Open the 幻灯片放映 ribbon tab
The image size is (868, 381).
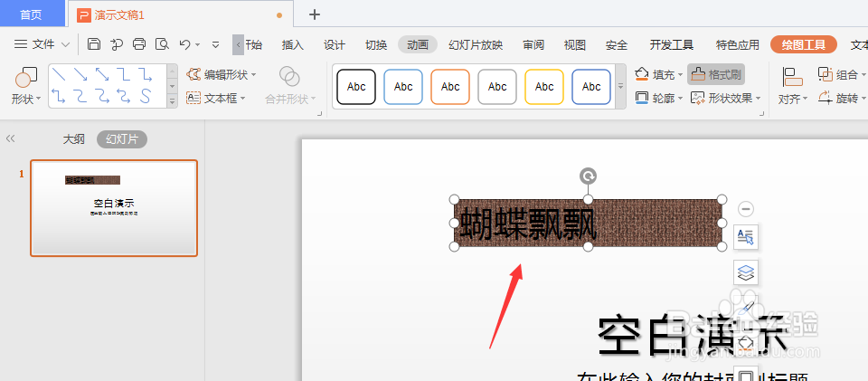(x=476, y=45)
